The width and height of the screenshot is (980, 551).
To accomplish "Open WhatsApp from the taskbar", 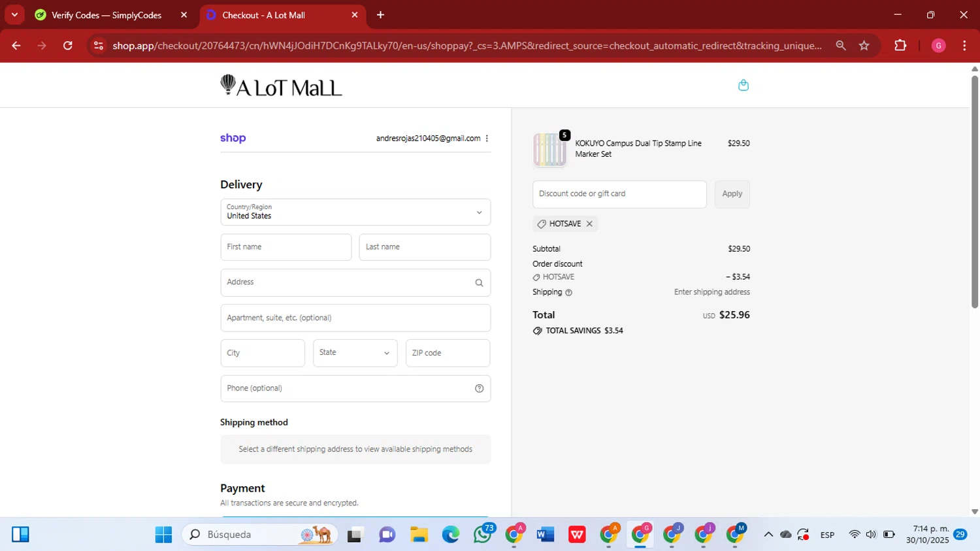I will point(483,535).
